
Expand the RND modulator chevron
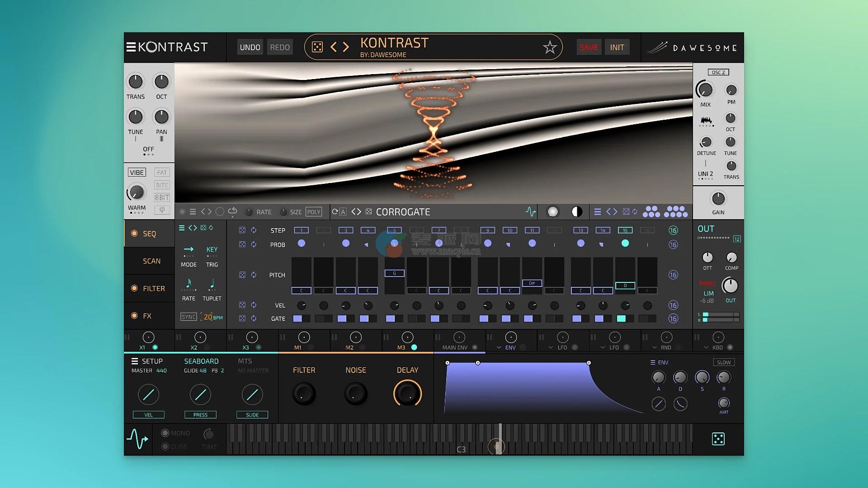[654, 347]
